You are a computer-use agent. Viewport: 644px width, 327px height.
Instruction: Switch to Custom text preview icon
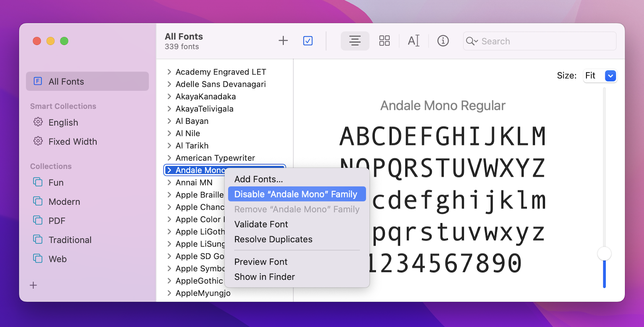(x=414, y=41)
